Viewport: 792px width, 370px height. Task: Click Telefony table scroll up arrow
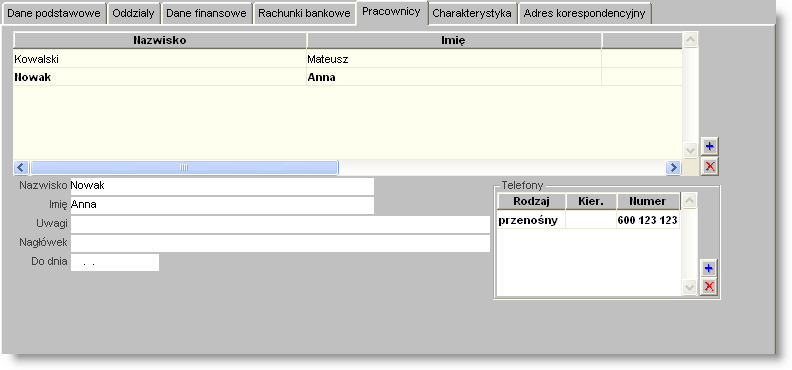pos(689,201)
